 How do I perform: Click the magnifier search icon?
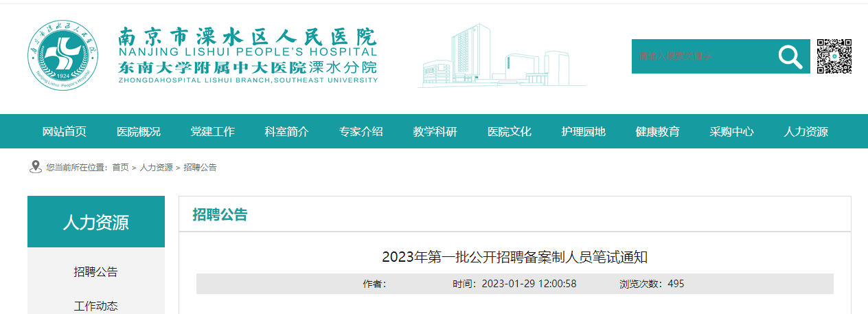click(x=790, y=56)
